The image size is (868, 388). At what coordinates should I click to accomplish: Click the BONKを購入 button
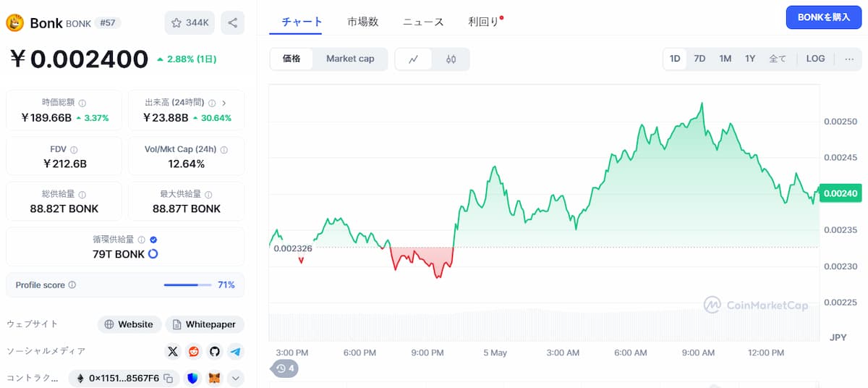(824, 17)
